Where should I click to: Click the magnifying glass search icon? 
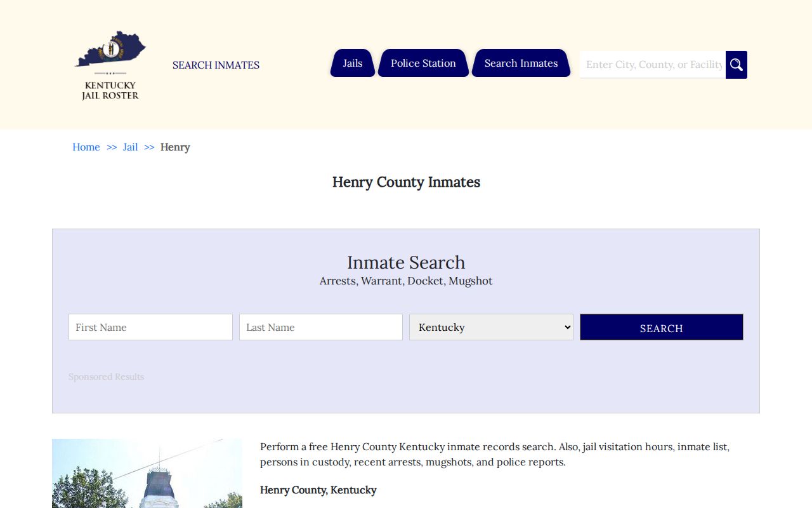click(x=737, y=65)
